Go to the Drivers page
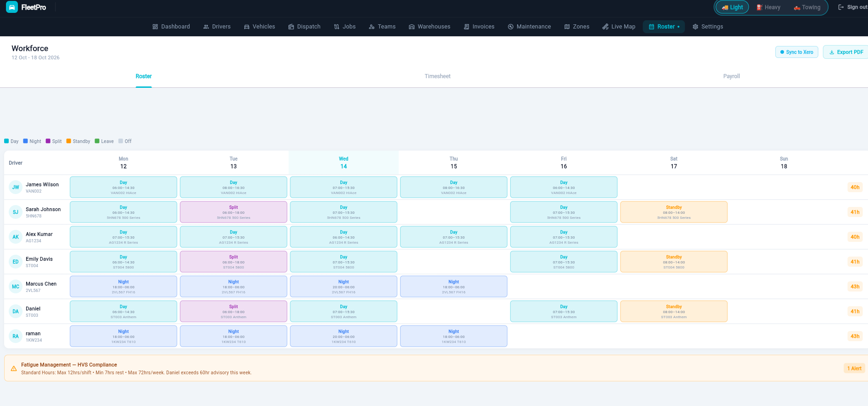868x406 pixels. click(217, 27)
